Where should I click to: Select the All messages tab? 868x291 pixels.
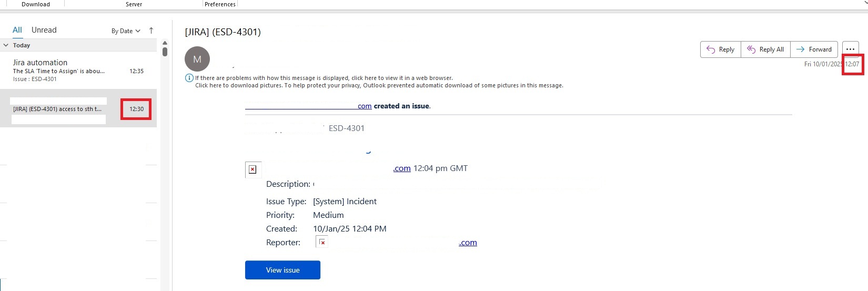[x=17, y=30]
